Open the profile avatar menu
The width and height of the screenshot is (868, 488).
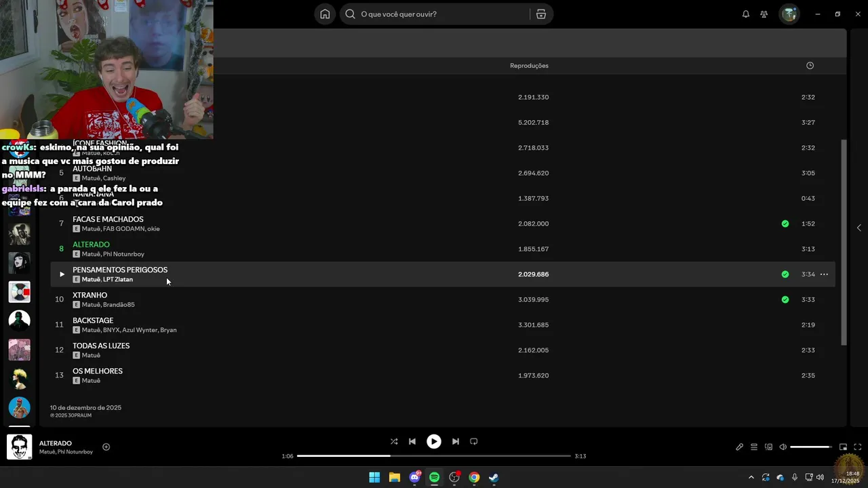789,14
